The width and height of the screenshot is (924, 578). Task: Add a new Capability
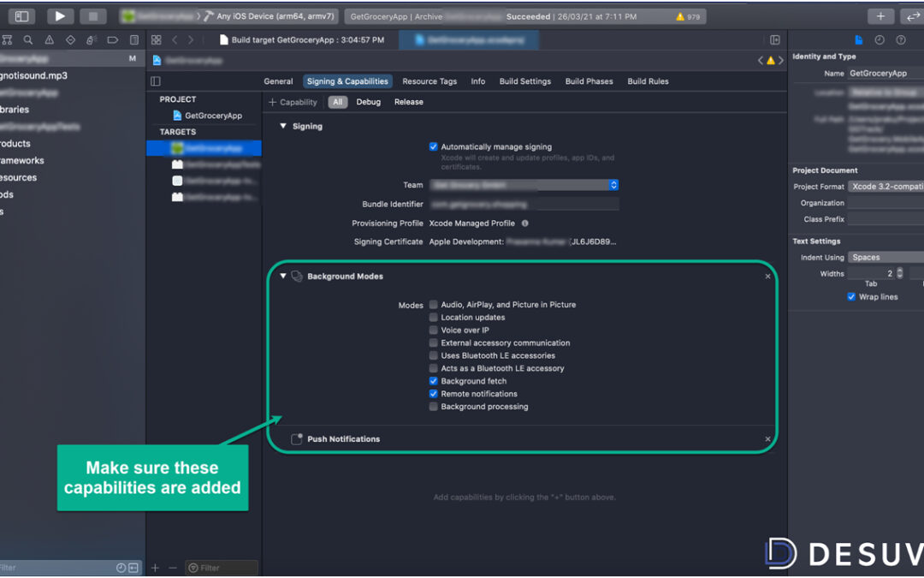point(293,102)
